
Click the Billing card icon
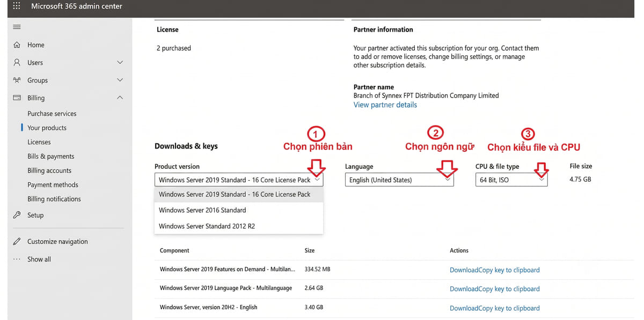click(17, 98)
